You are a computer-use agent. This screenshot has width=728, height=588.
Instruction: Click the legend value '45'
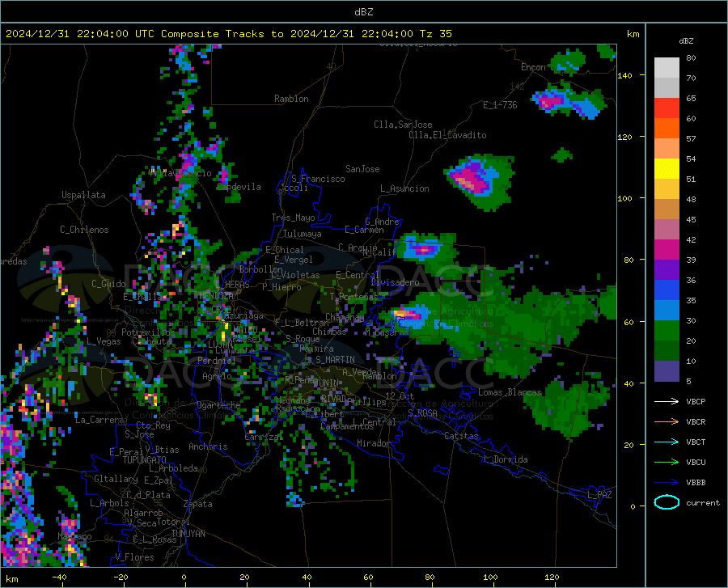(x=691, y=219)
